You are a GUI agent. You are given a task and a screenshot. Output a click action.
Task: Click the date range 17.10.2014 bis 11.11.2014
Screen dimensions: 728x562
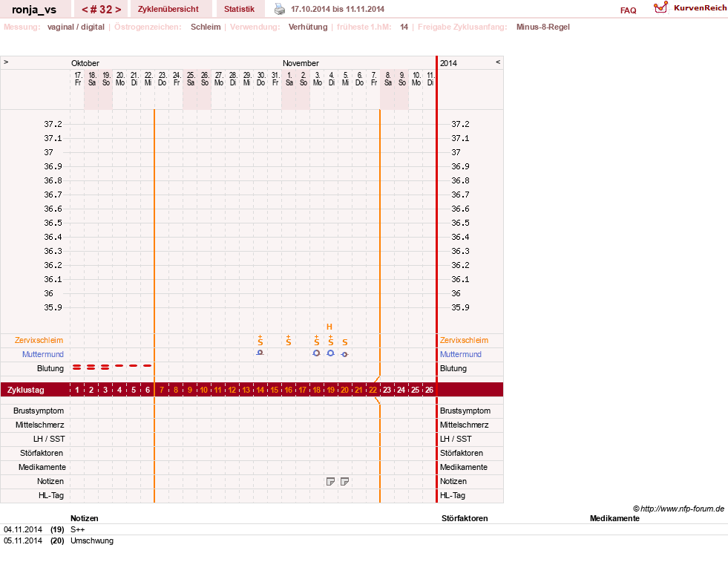click(x=338, y=9)
